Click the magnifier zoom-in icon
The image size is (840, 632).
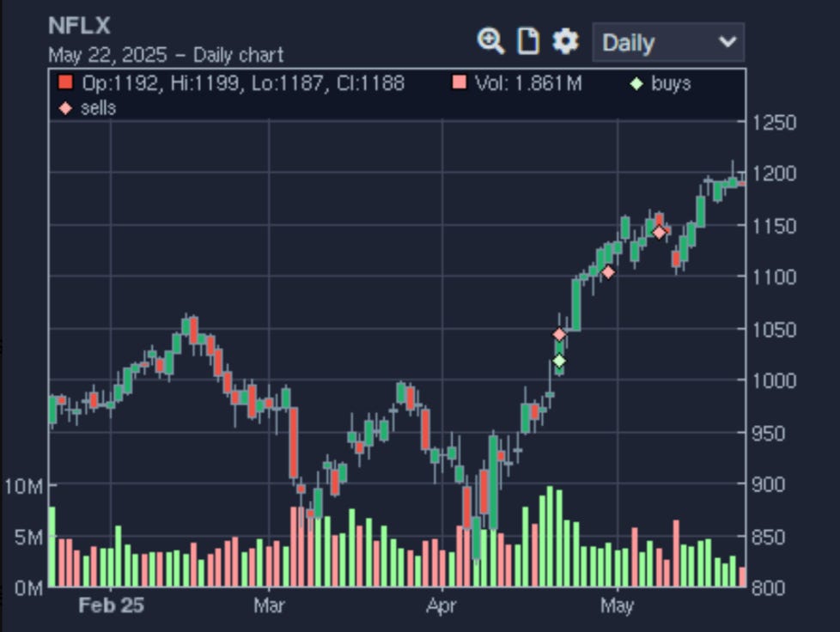coord(490,41)
